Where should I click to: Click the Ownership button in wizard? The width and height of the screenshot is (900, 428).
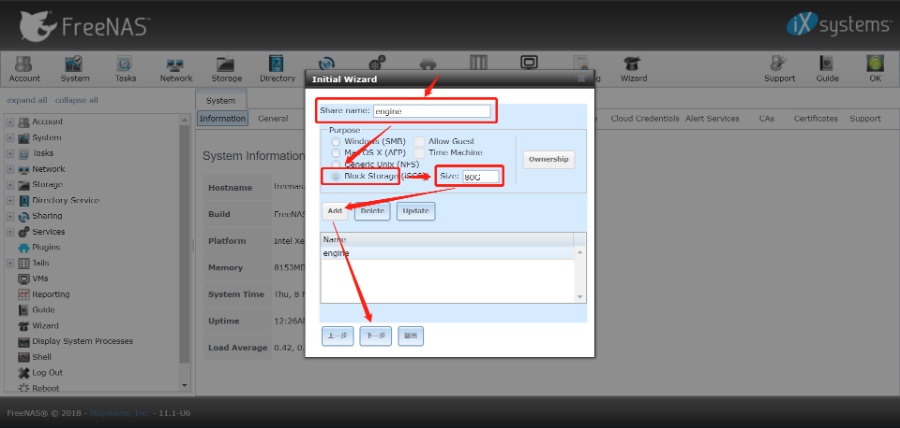point(548,159)
